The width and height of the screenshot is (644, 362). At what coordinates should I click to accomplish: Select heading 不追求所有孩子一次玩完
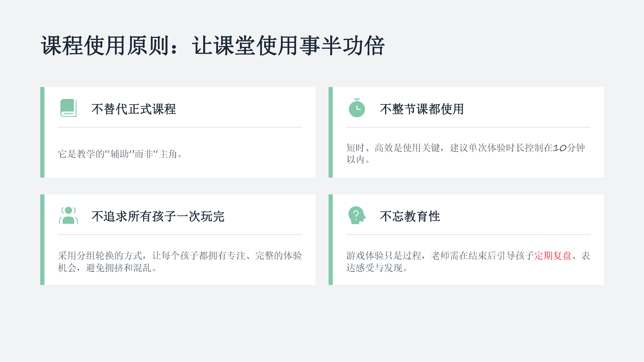158,216
